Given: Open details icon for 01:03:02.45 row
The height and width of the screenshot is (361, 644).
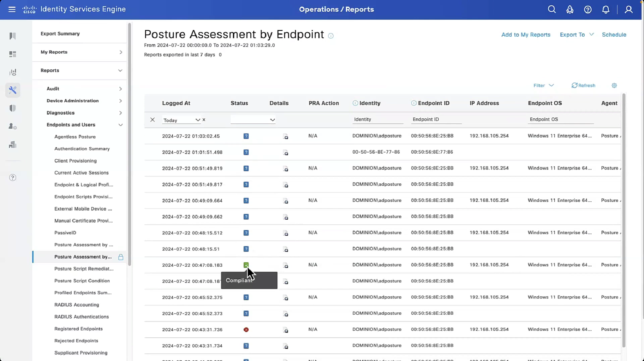Looking at the screenshot, I should coord(285,136).
